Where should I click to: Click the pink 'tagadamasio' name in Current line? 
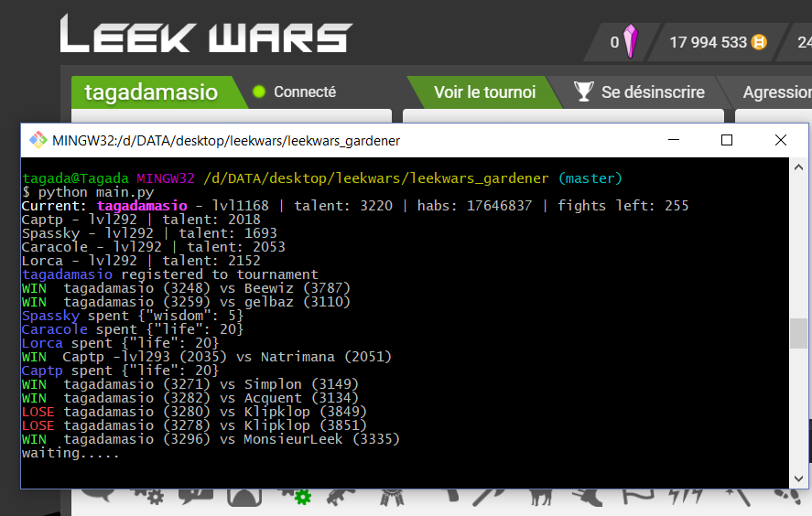(142, 206)
